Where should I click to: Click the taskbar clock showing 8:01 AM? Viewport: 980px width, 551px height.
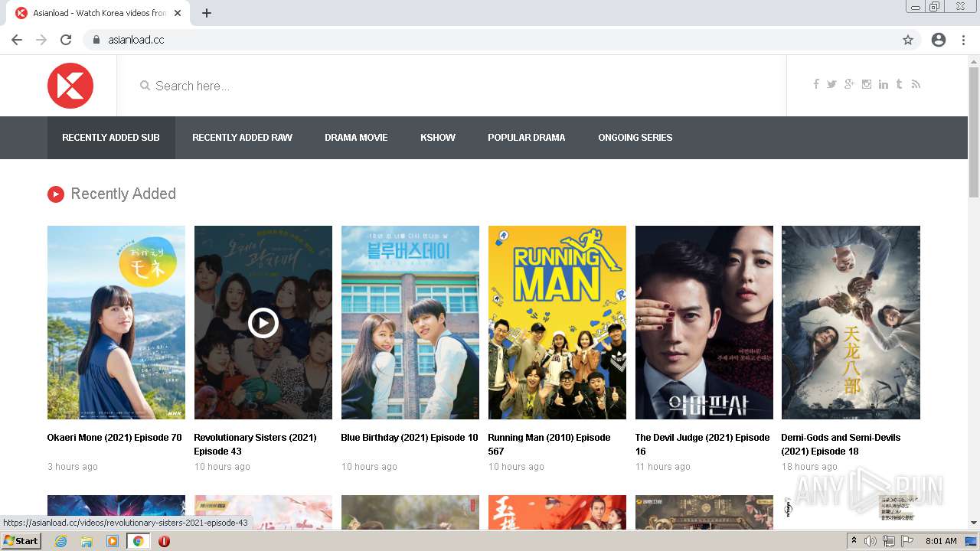(x=941, y=541)
